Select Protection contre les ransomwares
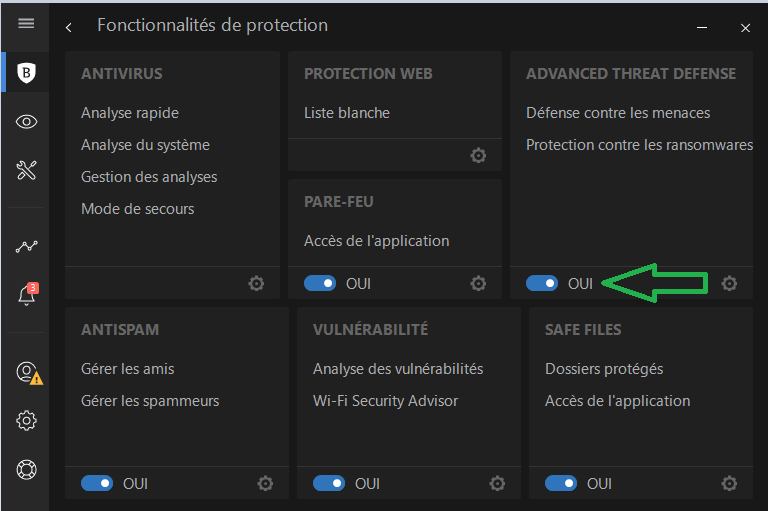The height and width of the screenshot is (511, 768). click(x=639, y=145)
